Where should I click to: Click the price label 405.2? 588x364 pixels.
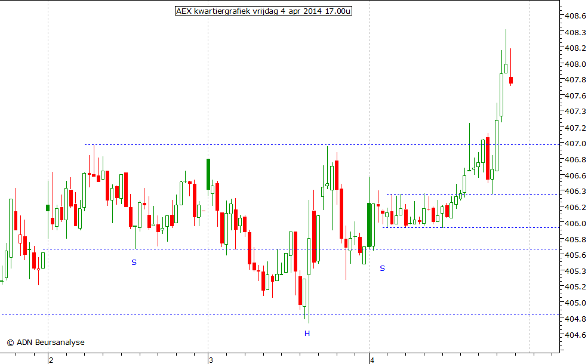[575, 287]
